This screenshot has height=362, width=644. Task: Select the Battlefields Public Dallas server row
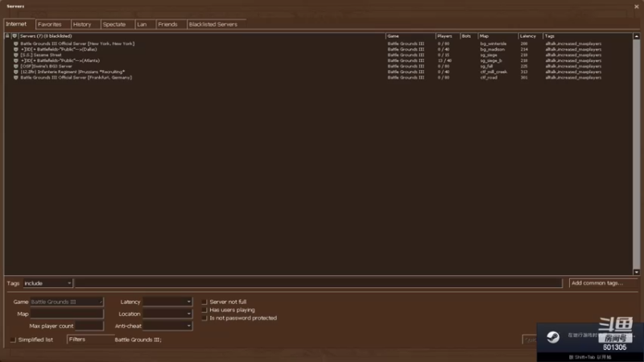click(318, 49)
